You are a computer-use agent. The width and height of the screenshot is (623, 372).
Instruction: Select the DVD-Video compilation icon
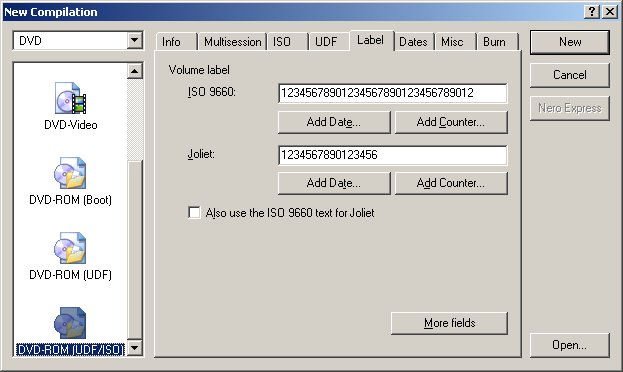point(70,98)
